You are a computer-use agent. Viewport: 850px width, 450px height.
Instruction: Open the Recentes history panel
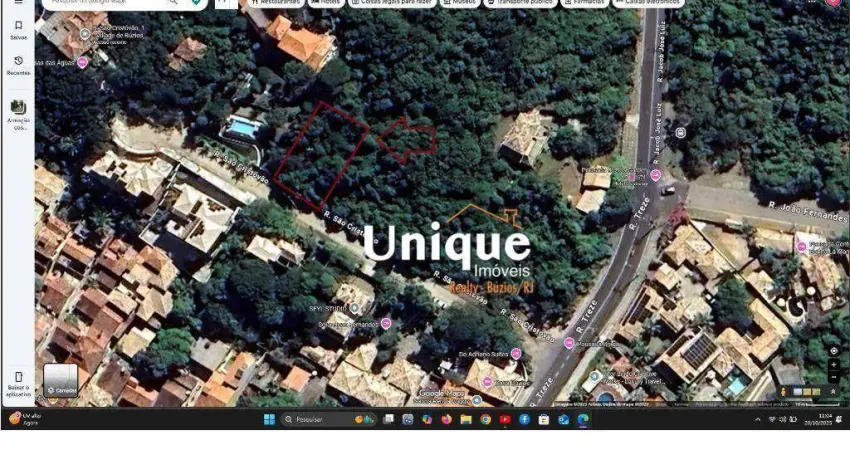click(18, 65)
